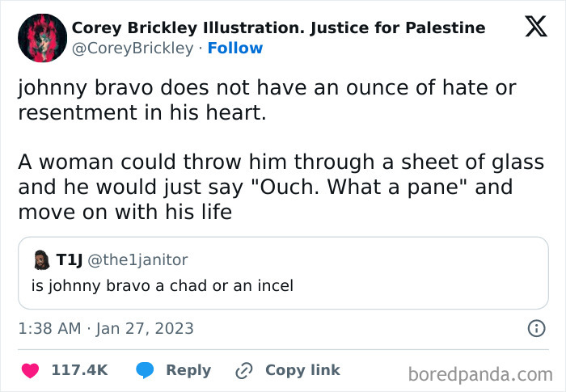Click the 117.4K likes count
This screenshot has height=392, width=566.
coord(79,370)
